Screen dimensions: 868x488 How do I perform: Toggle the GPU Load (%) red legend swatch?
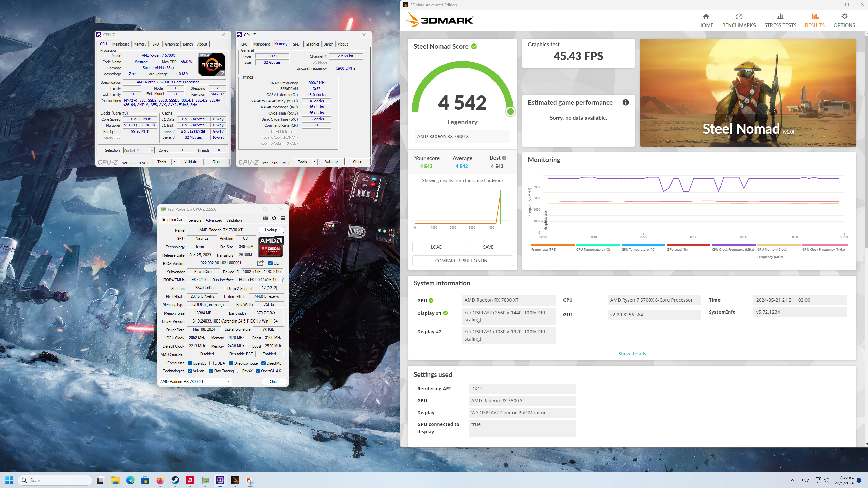[688, 245]
